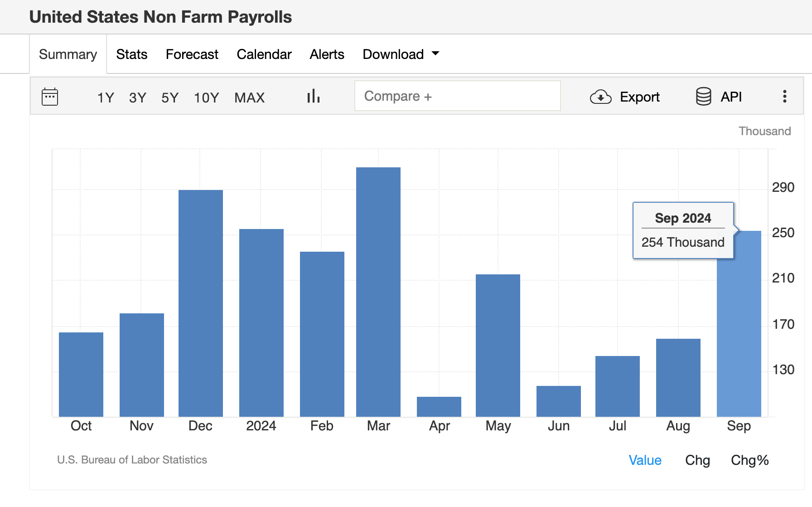Click the 'Sep 2024' tooltip heading
This screenshot has height=507, width=812.
tap(683, 218)
